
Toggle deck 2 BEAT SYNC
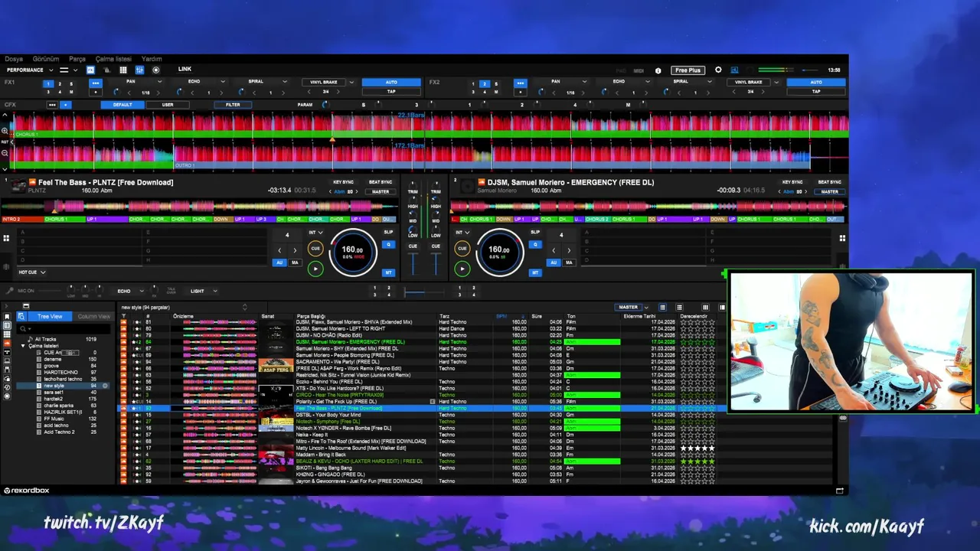click(x=829, y=182)
